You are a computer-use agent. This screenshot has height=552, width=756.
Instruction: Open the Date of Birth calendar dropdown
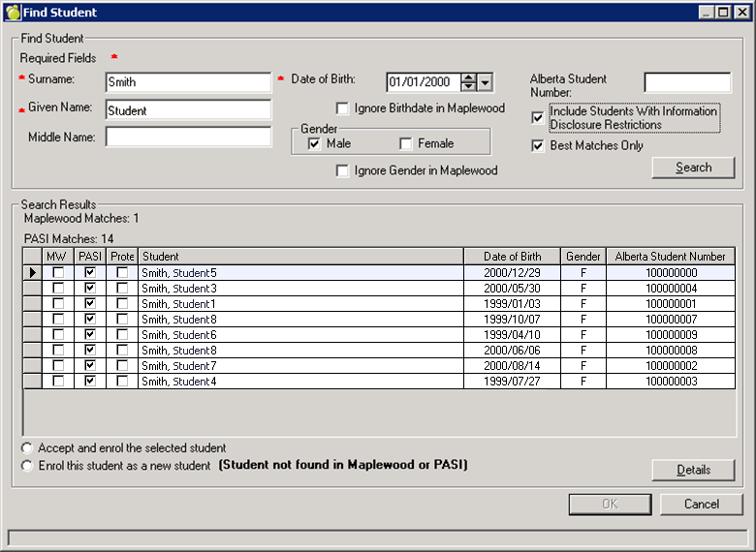tap(486, 82)
